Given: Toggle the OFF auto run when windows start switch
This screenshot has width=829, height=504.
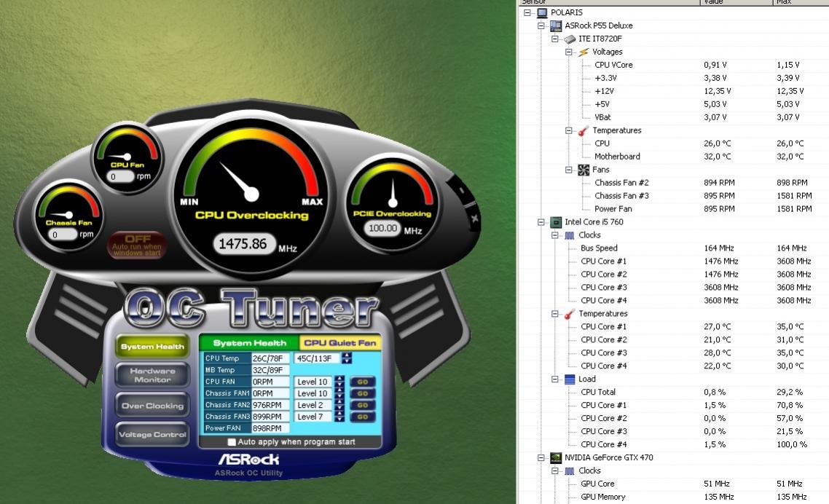Looking at the screenshot, I should pyautogui.click(x=138, y=245).
